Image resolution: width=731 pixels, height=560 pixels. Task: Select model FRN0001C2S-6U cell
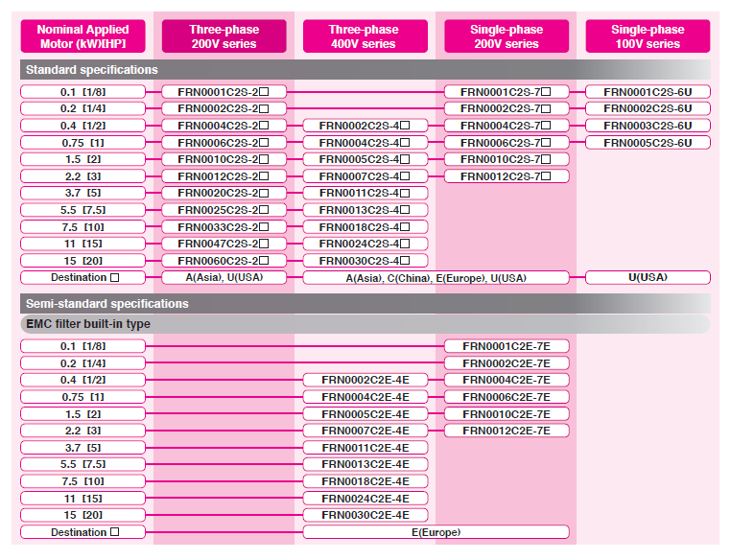[x=648, y=92]
